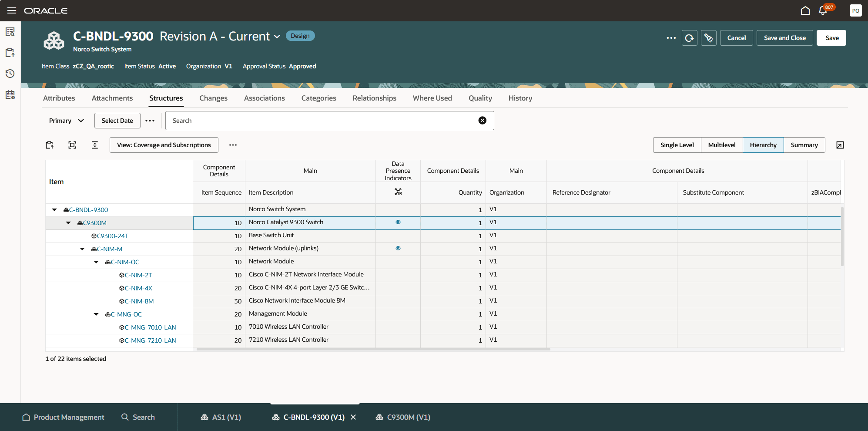Screen dimensions: 868x431
Task: Open View: Coverage and Subscriptions selector
Action: click(164, 145)
